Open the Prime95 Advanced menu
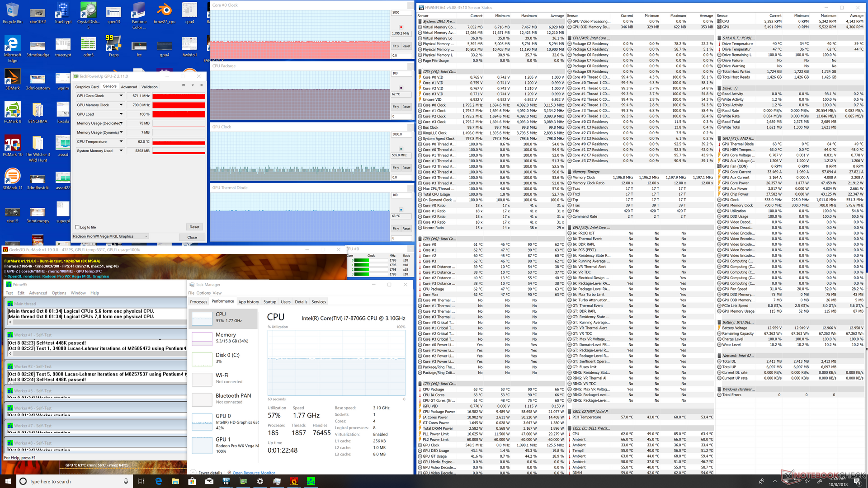 pyautogui.click(x=38, y=293)
